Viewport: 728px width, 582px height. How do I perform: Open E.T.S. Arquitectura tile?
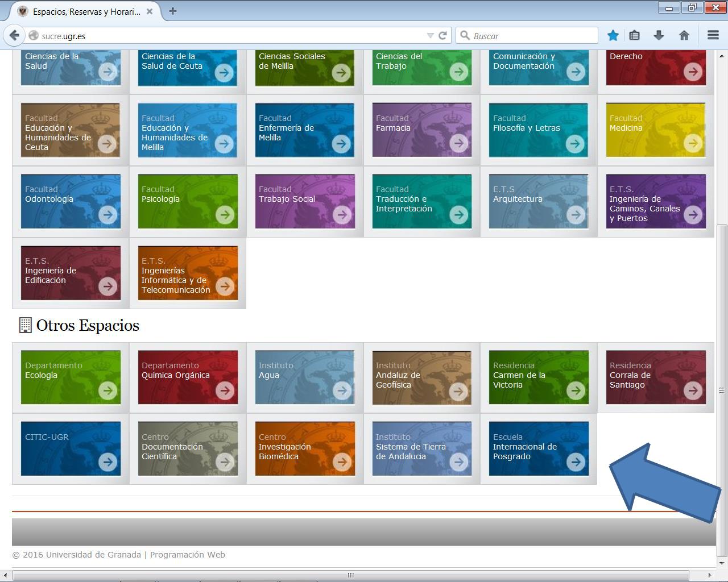tap(538, 201)
